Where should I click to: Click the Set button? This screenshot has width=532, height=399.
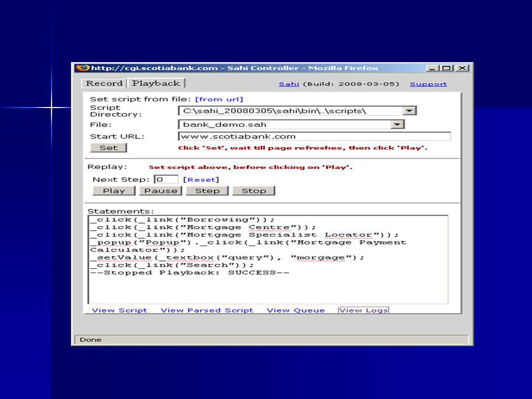point(108,148)
